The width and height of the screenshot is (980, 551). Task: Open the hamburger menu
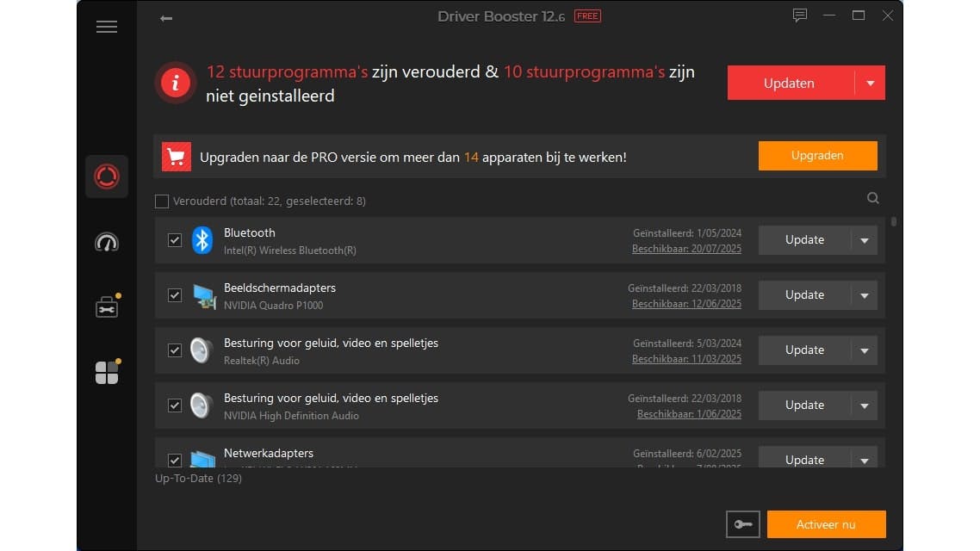pyautogui.click(x=107, y=27)
